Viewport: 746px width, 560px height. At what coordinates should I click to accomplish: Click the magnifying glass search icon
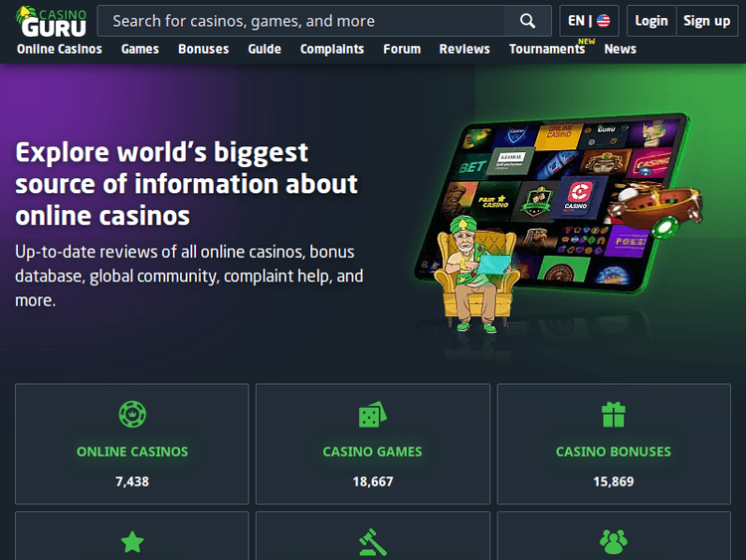point(527,21)
